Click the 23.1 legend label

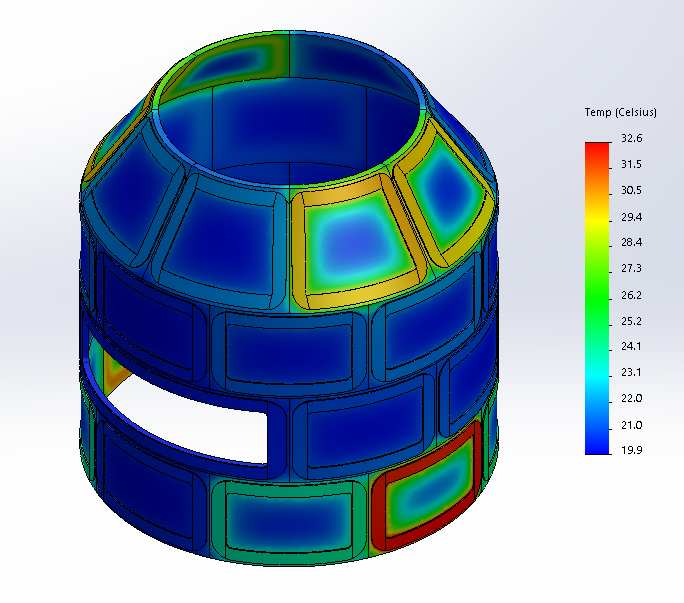pos(631,372)
